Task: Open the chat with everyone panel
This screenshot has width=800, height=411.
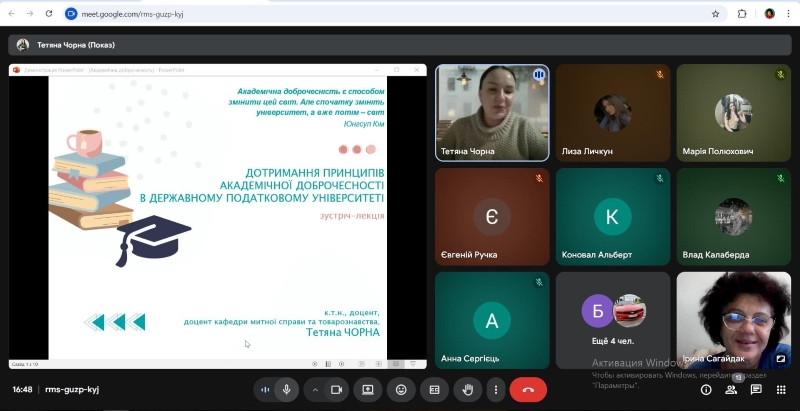Action: (x=756, y=389)
